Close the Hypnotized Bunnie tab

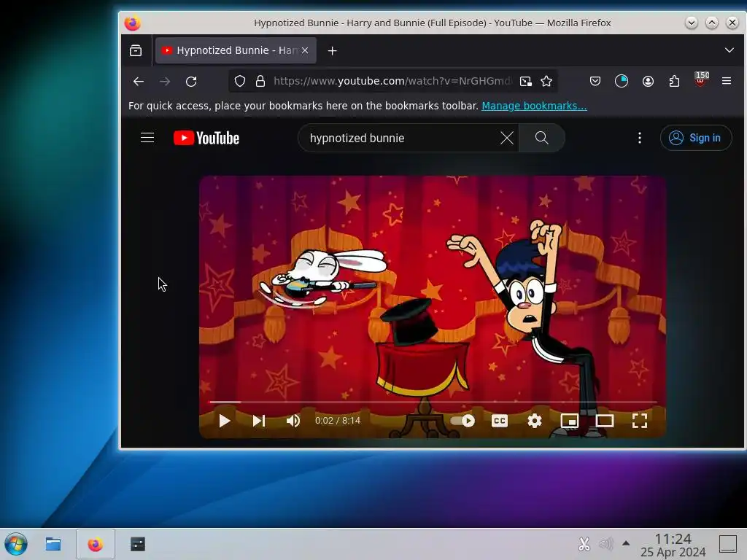[x=305, y=50]
